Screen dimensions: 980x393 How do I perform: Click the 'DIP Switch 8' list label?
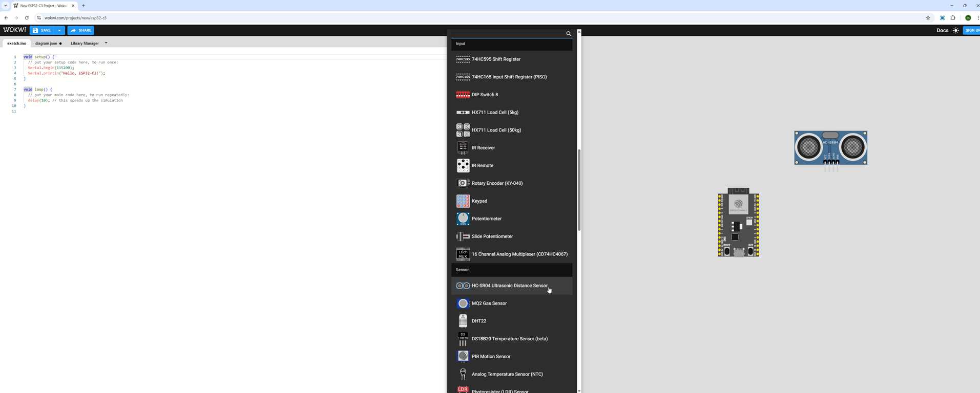coord(485,95)
